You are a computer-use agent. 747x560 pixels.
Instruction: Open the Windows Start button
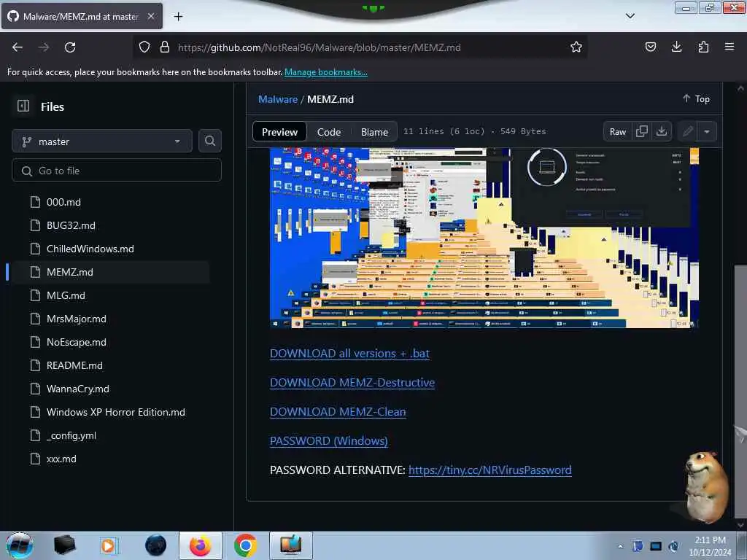[x=19, y=545]
